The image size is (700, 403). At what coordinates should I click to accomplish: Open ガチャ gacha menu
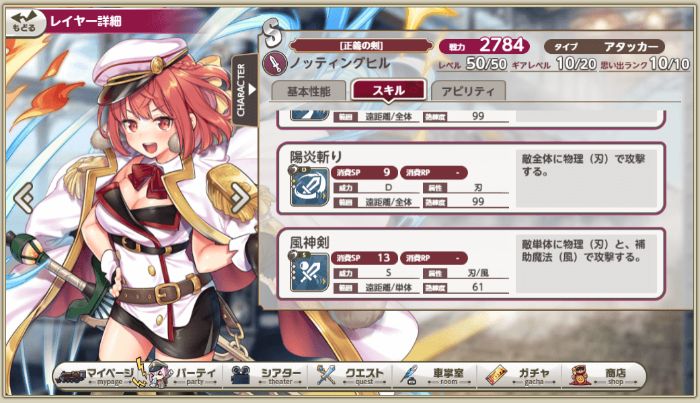point(520,376)
